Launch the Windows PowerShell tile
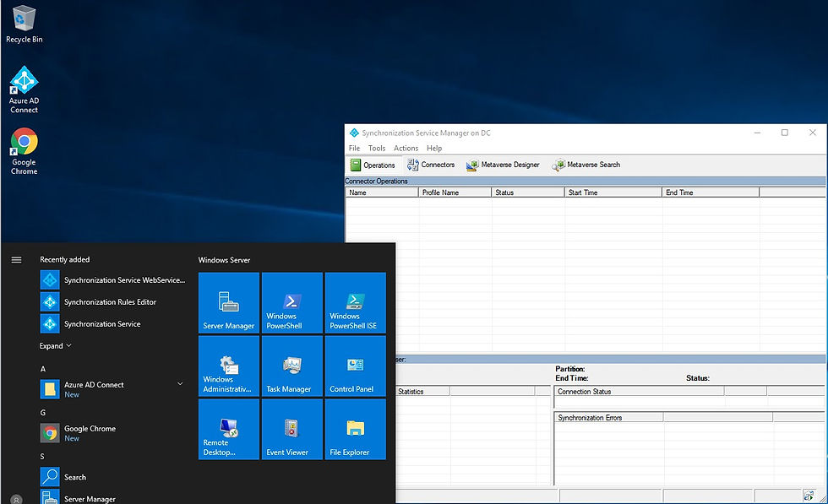The width and height of the screenshot is (828, 504). [292, 303]
